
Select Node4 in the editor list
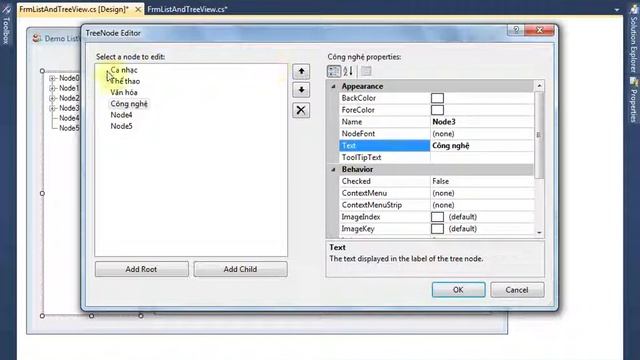click(121, 115)
